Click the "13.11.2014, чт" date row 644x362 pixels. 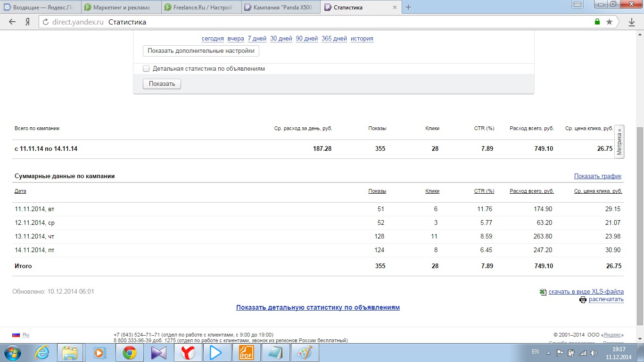tap(318, 236)
